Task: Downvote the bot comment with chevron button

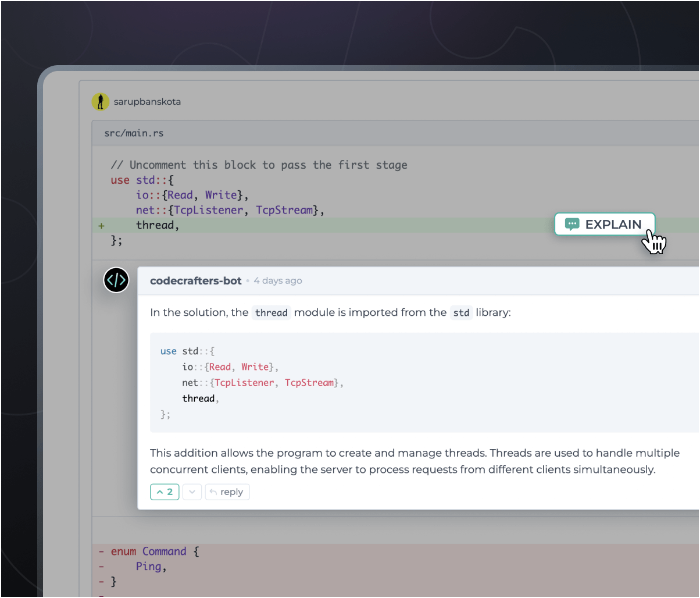Action: (192, 492)
